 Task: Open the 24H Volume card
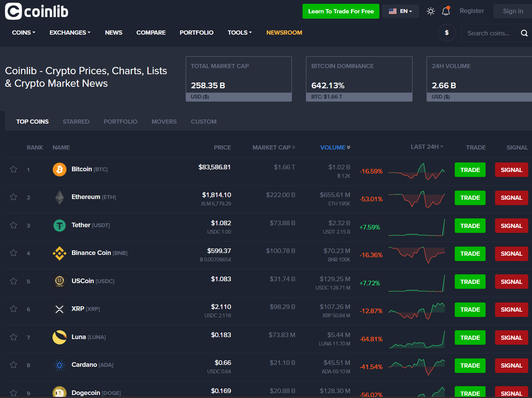(479, 79)
